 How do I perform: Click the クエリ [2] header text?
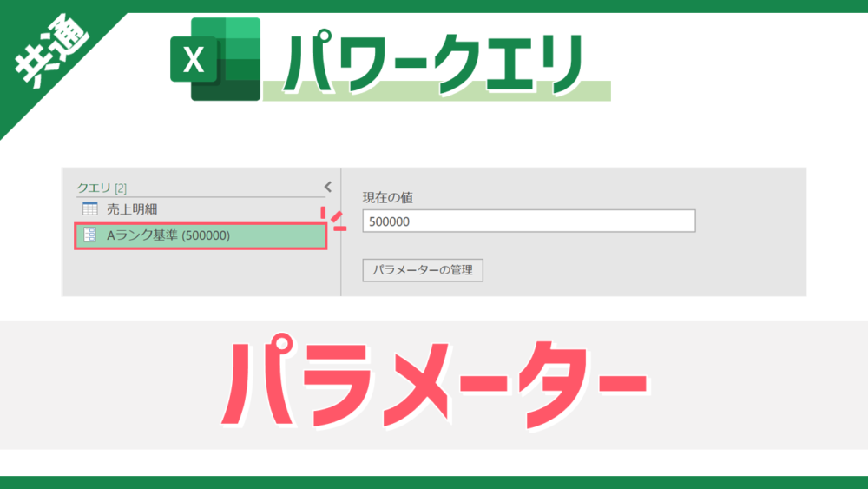102,188
